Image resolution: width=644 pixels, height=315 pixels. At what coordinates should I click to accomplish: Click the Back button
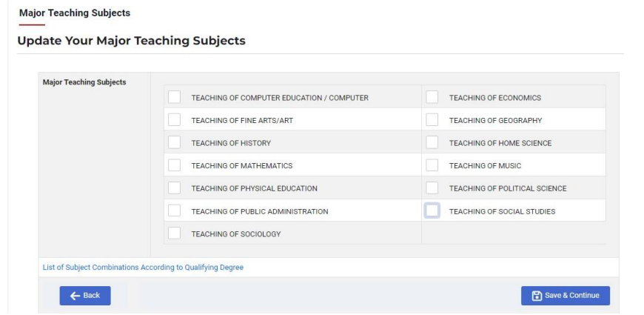[x=85, y=296]
